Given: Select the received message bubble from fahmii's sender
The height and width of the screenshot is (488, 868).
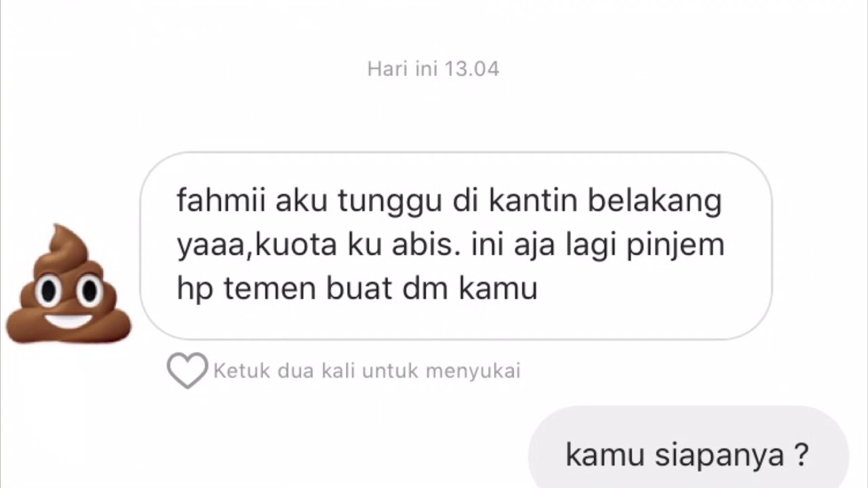Looking at the screenshot, I should tap(456, 245).
